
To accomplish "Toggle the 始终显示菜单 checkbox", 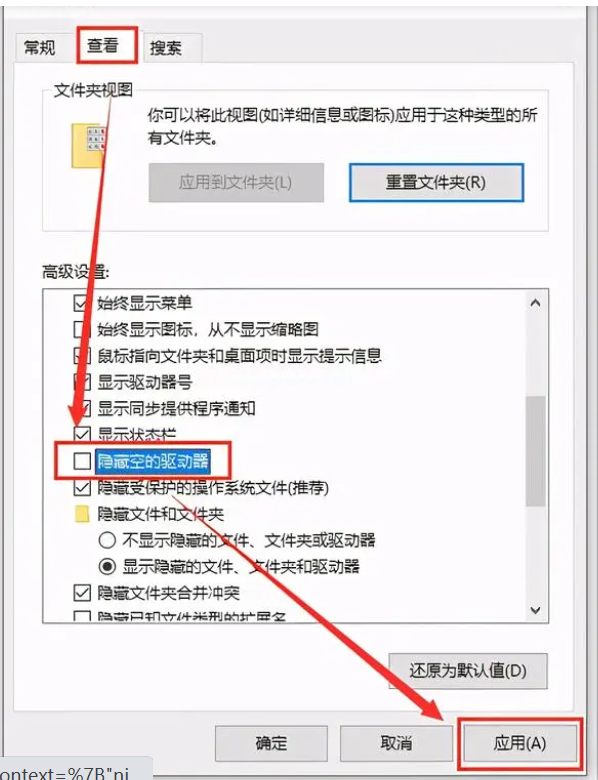I will [82, 303].
